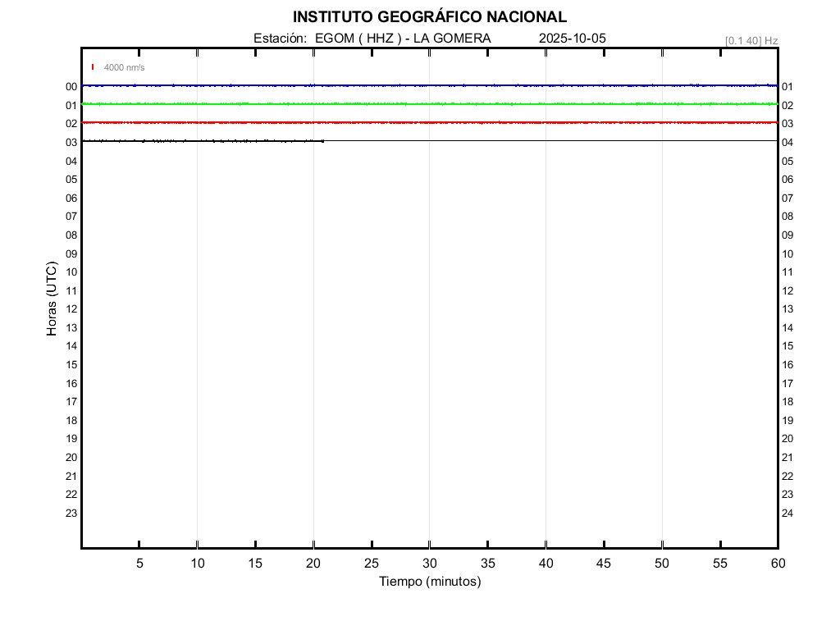
Task: Click the 4000 nm/s scale text
Action: coord(124,67)
